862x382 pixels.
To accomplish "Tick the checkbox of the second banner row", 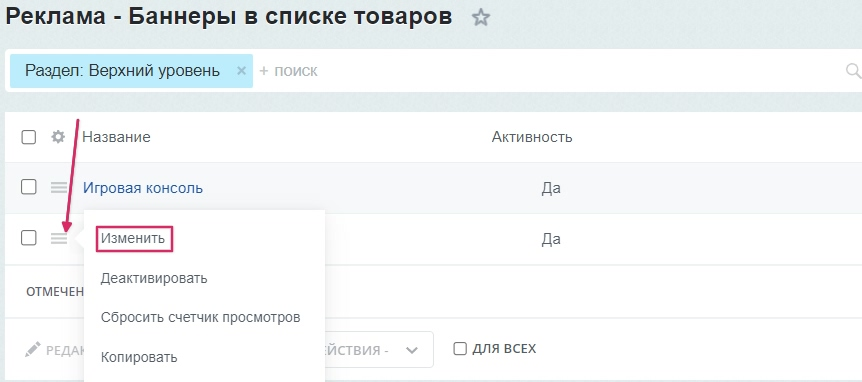I will [x=29, y=238].
